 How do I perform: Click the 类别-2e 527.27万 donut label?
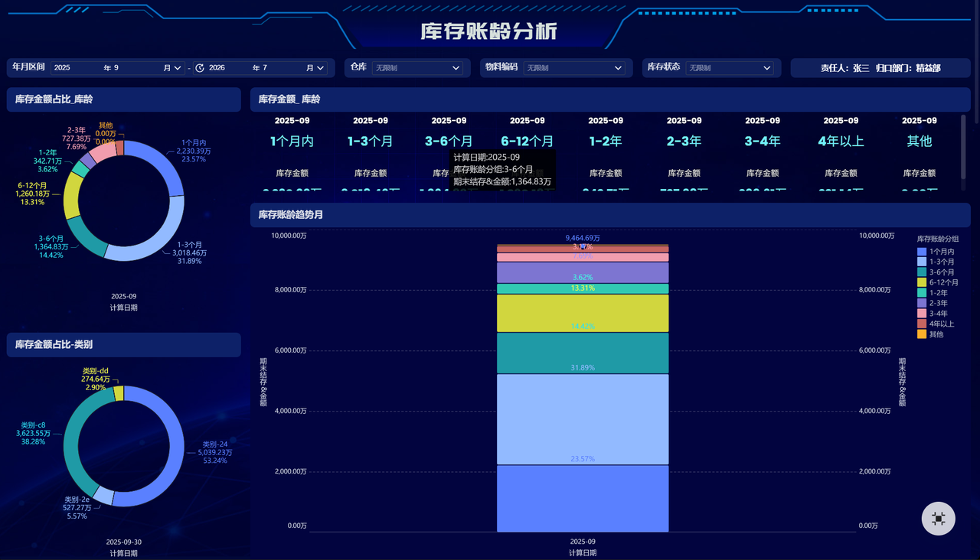tap(78, 508)
